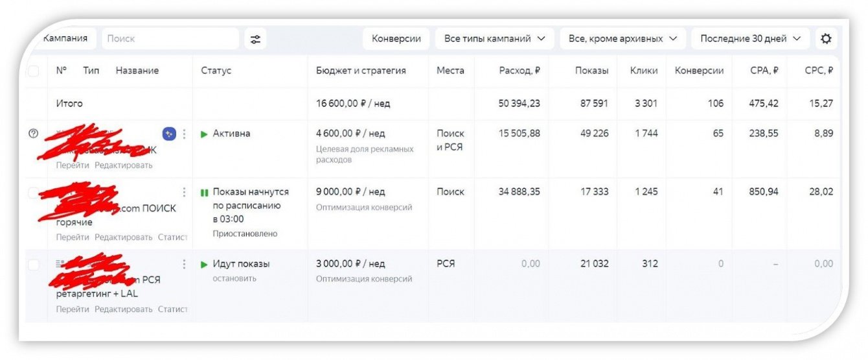Click green play icon next to Идут показы
Screen dimensions: 868x360
204,264
